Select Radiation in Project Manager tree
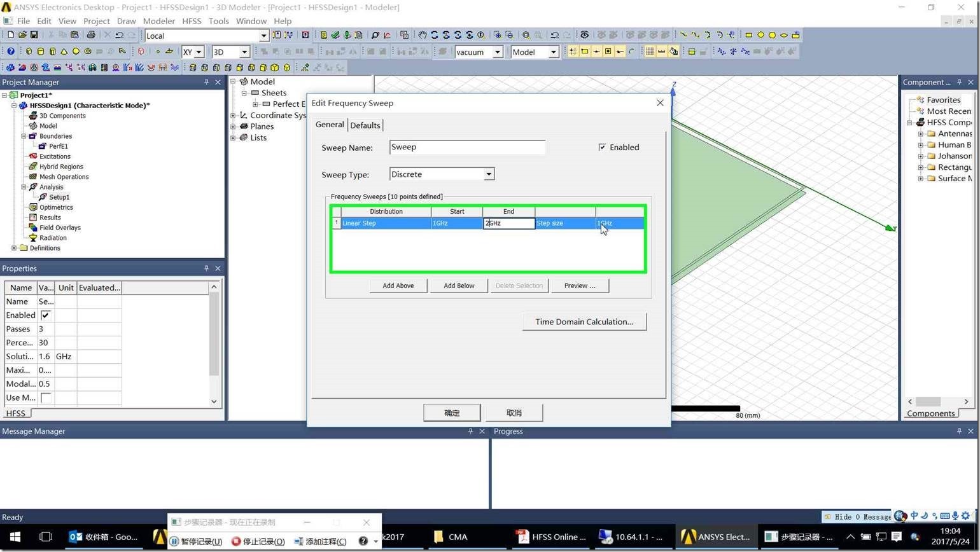980x552 pixels. (53, 238)
